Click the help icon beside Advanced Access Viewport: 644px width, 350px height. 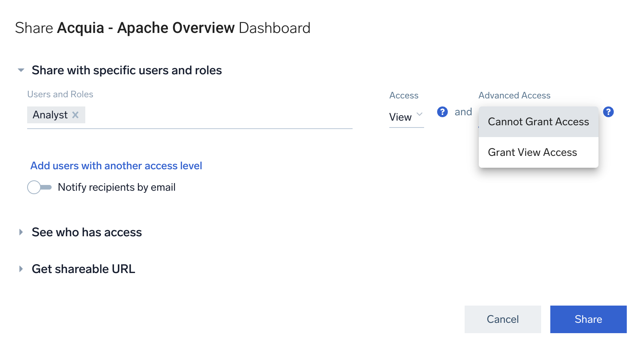point(608,112)
